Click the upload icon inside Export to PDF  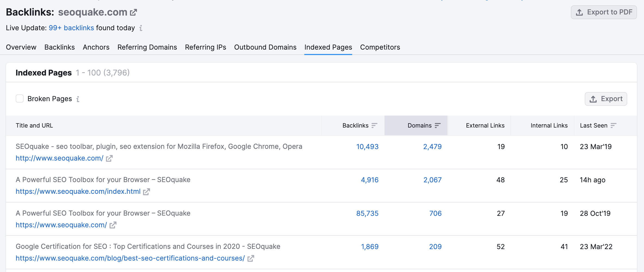(x=579, y=12)
